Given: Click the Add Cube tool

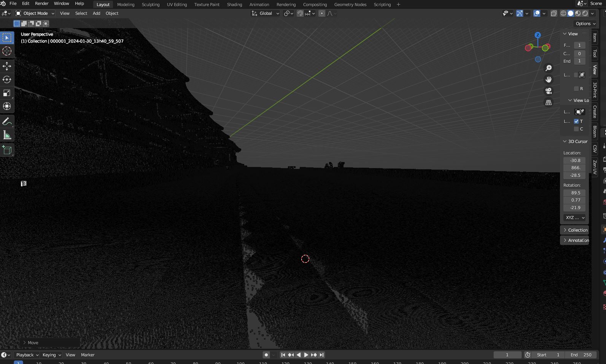Looking at the screenshot, I should click(7, 150).
